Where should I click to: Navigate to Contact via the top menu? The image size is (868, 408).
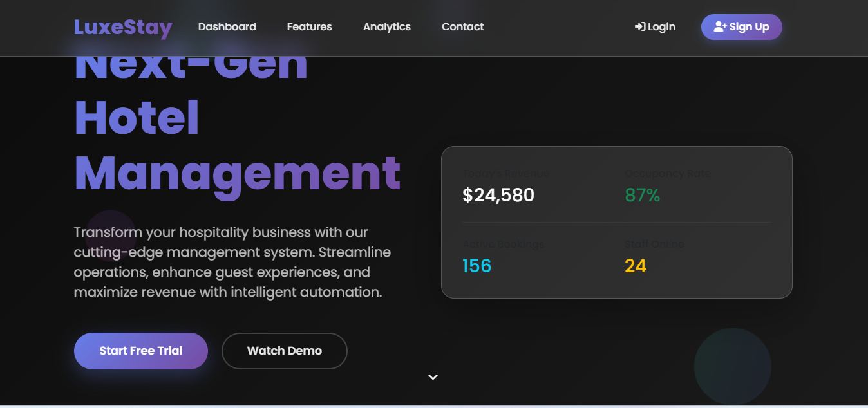(x=462, y=26)
